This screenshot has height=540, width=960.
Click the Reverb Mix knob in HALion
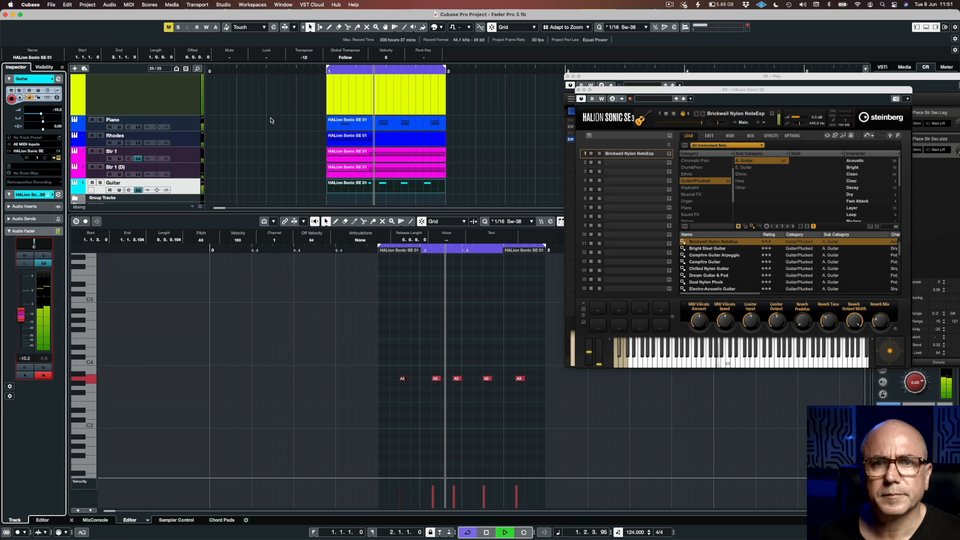pos(879,320)
